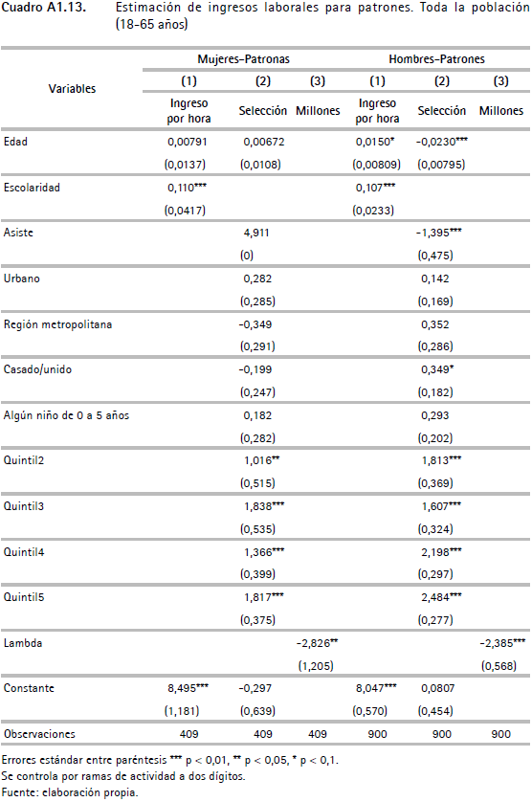The width and height of the screenshot is (532, 802).
Task: Select the Quintil2 value 1,016**
Action: pyautogui.click(x=261, y=460)
